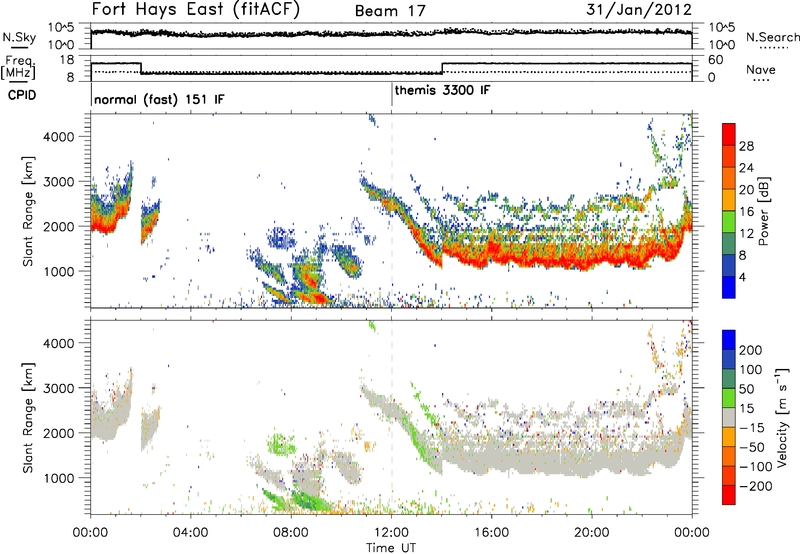Click the title 'Fort Hays East (fitACF)'
Viewport: 800px width, 554px height.
point(196,10)
